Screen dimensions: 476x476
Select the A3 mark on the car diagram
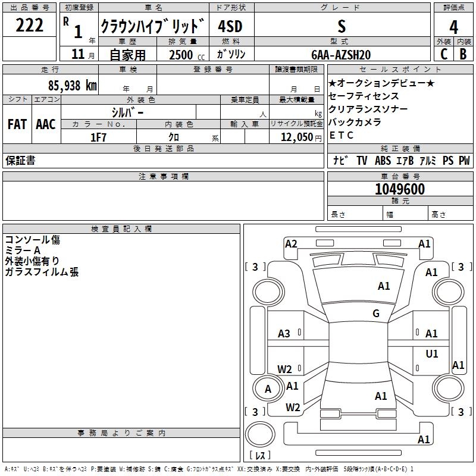(284, 334)
